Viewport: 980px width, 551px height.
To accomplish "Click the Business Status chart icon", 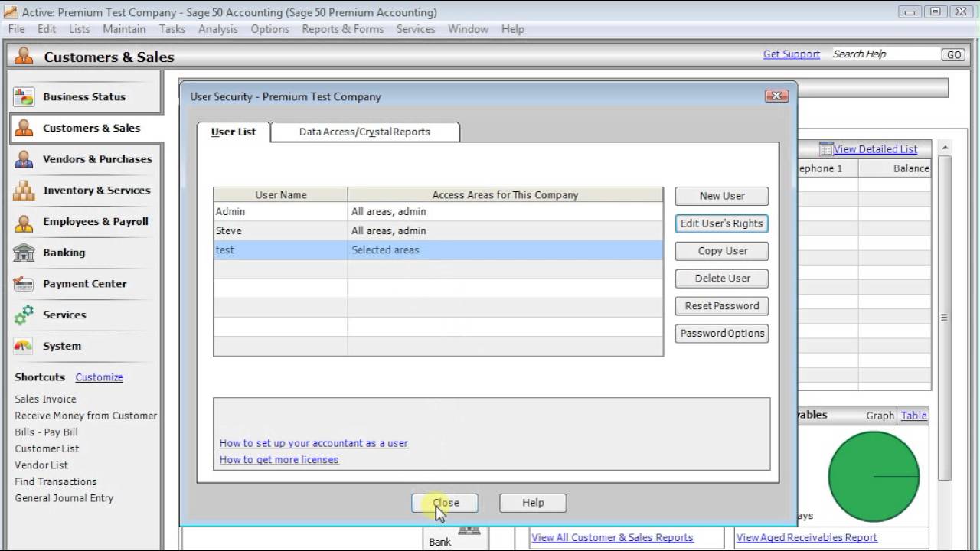I will click(24, 97).
